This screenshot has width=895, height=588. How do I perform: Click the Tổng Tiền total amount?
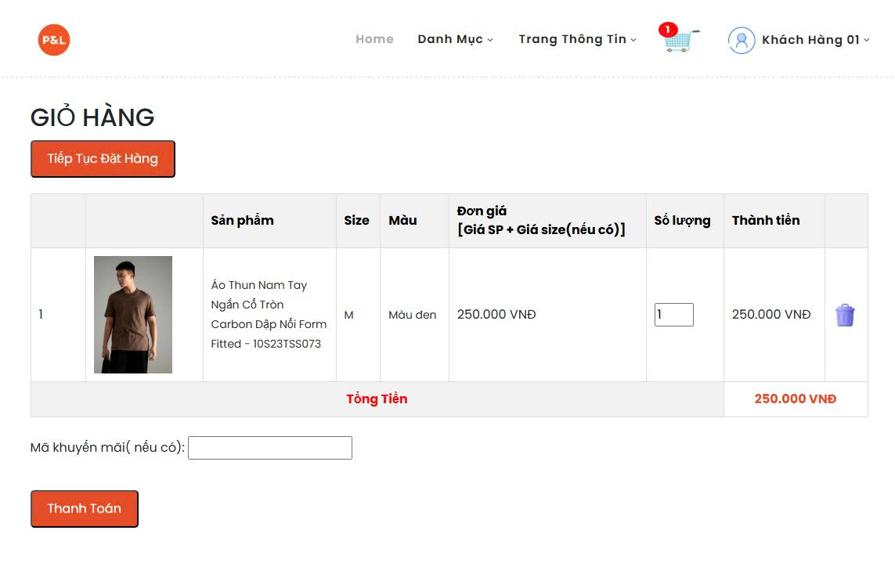point(794,399)
